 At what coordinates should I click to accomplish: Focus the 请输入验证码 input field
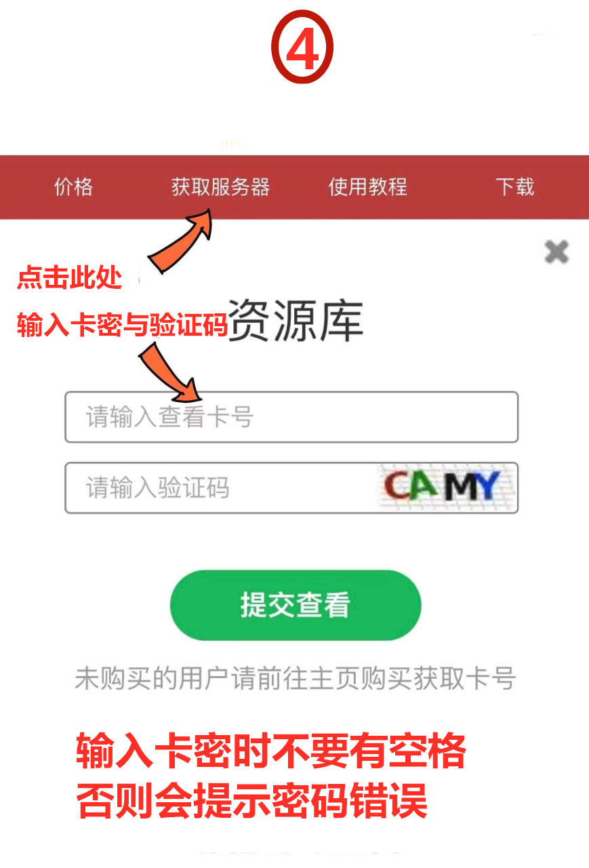[220, 488]
